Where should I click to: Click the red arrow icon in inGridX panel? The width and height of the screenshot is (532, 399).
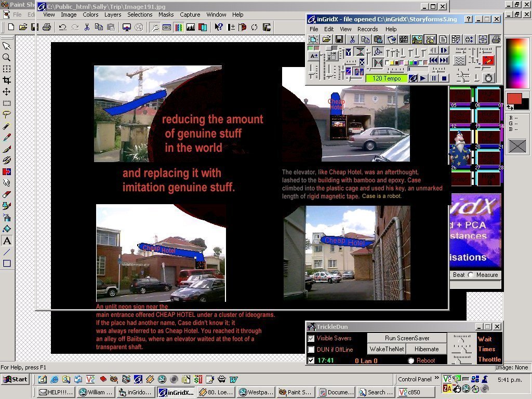(x=488, y=60)
